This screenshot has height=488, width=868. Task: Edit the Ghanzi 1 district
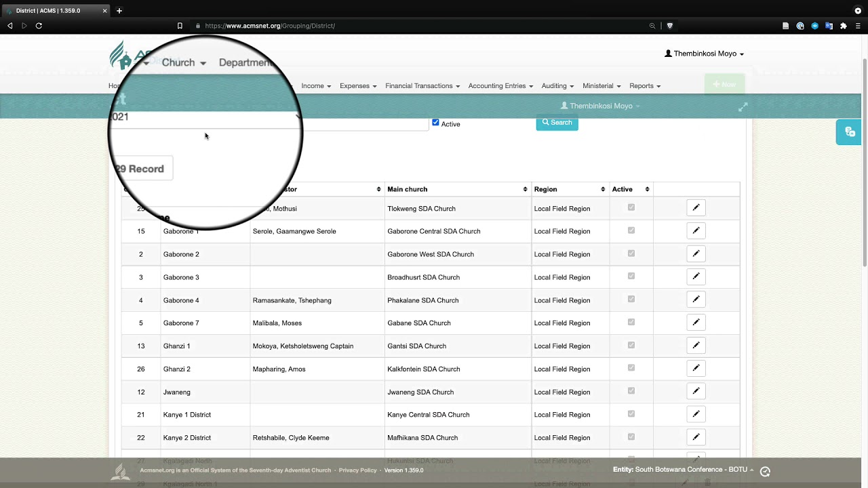[696, 346]
